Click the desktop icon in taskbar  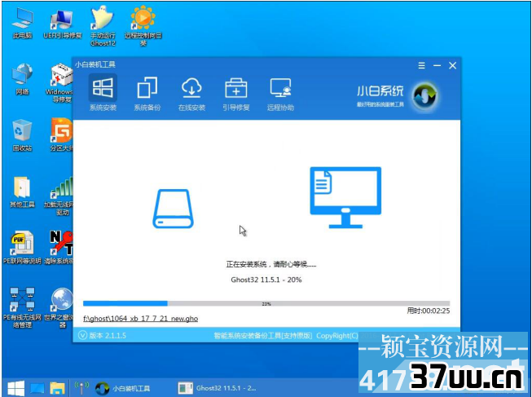point(37,389)
